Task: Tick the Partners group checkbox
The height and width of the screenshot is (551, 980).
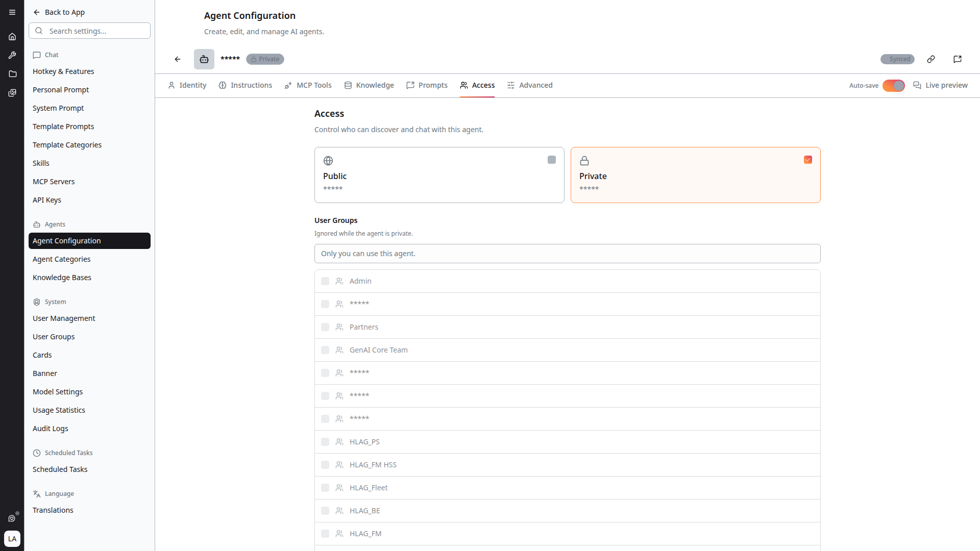Action: (x=325, y=327)
